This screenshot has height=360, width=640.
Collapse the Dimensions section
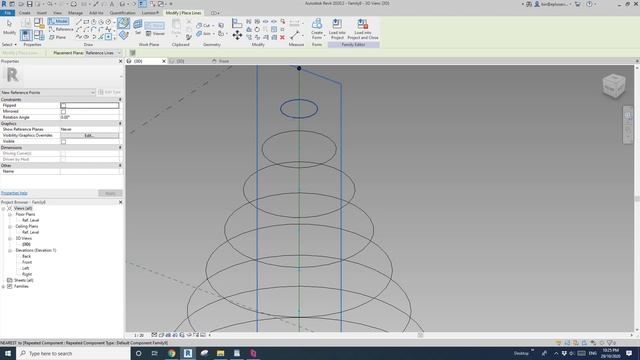[120, 147]
